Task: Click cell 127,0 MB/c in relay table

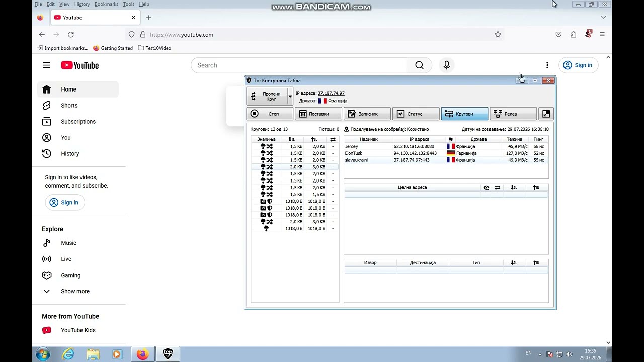Action: [x=517, y=153]
